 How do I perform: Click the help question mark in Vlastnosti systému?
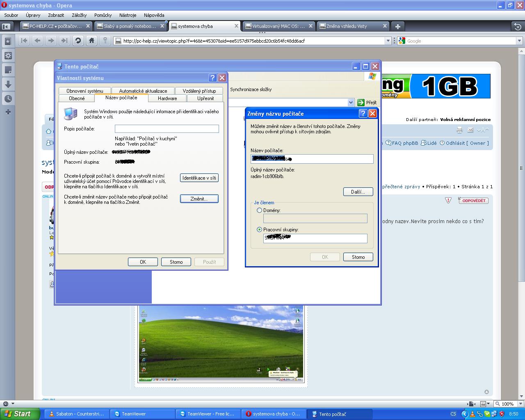pyautogui.click(x=212, y=78)
